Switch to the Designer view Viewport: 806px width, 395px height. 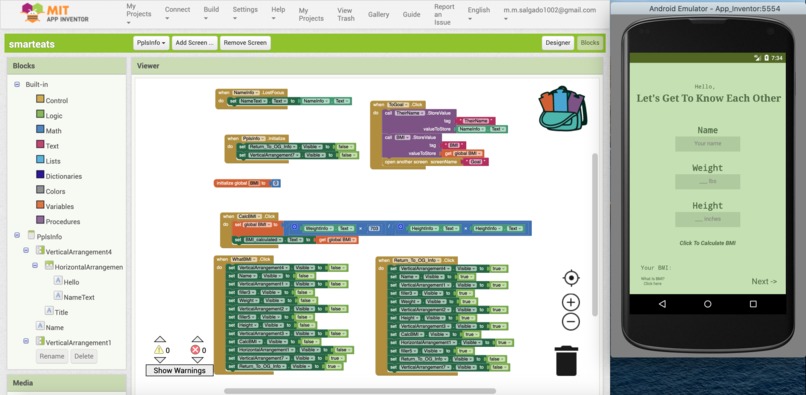(x=558, y=43)
